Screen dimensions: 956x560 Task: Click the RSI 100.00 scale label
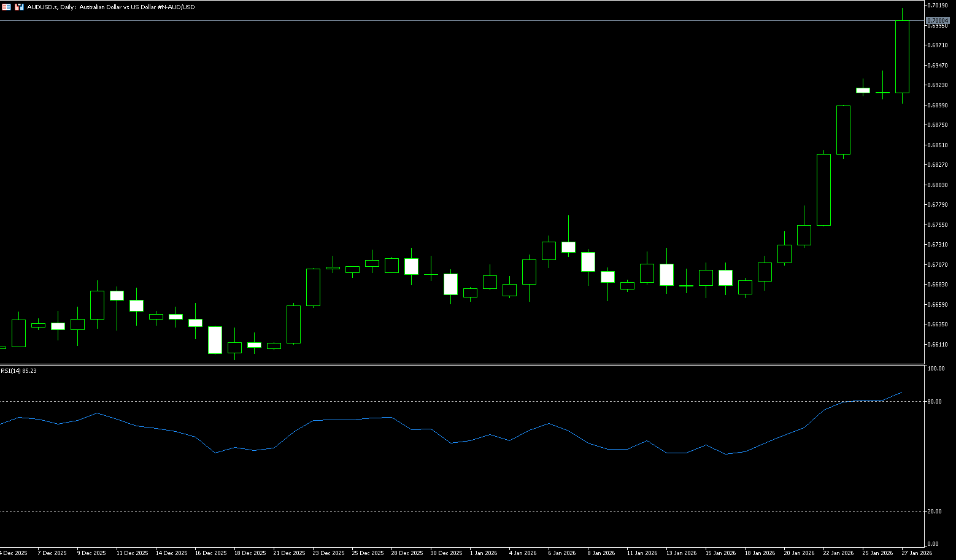coord(936,369)
